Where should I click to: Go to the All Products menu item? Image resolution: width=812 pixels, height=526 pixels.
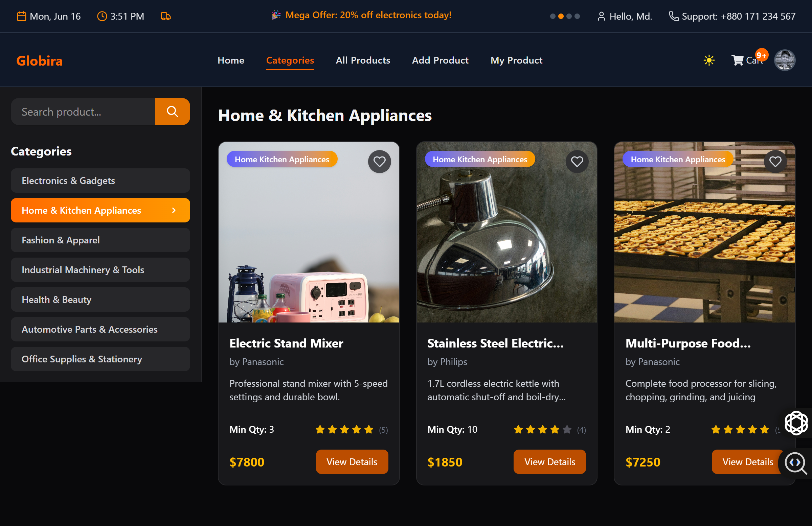click(x=363, y=60)
